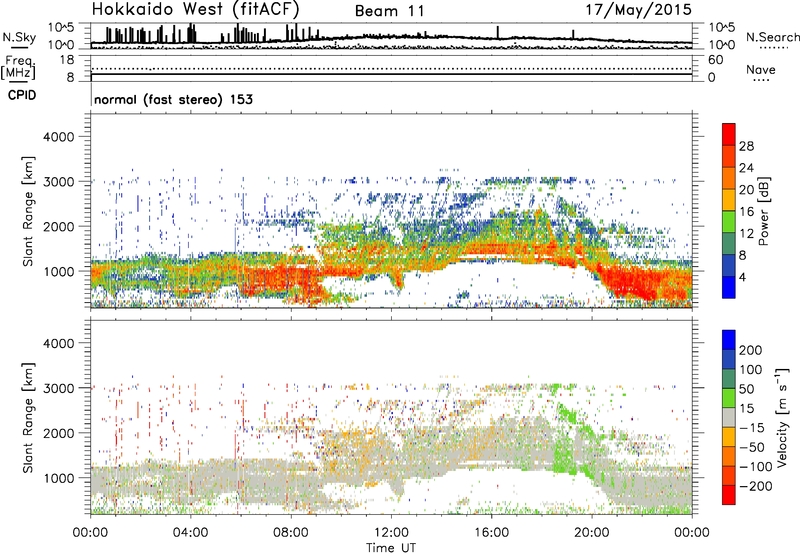Click the 'Beam 11' label
This screenshot has width=800, height=554.
point(389,11)
